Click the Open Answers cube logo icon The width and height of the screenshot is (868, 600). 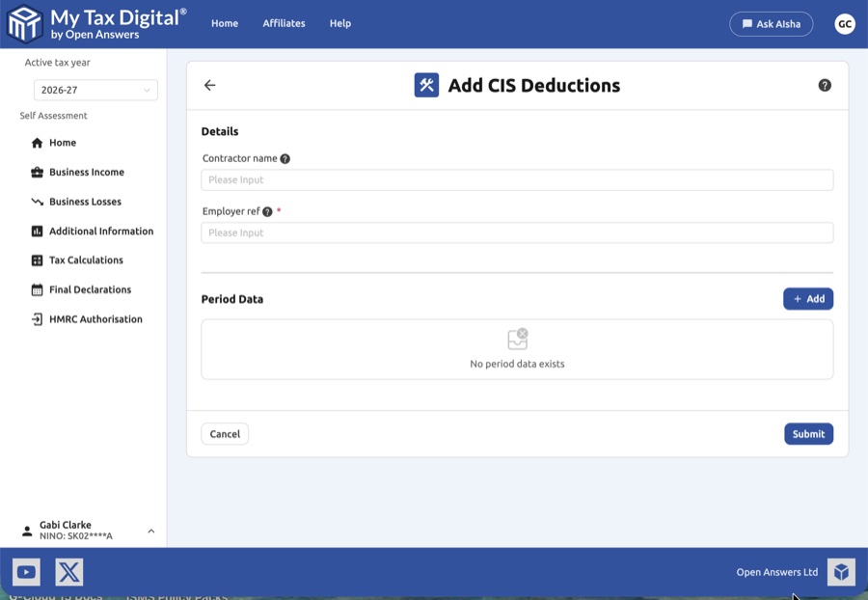tap(841, 572)
